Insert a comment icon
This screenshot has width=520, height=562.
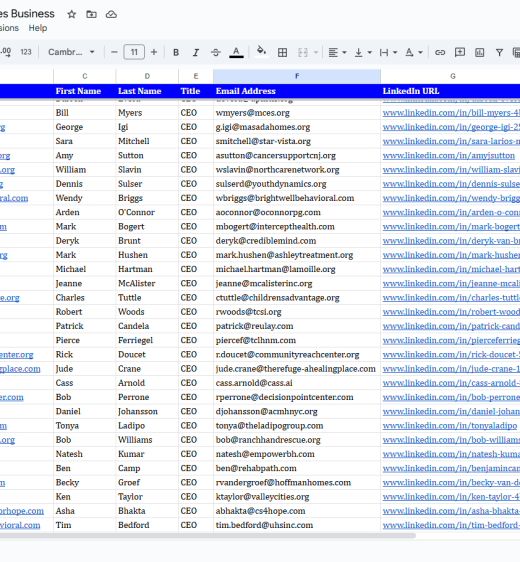click(x=460, y=53)
